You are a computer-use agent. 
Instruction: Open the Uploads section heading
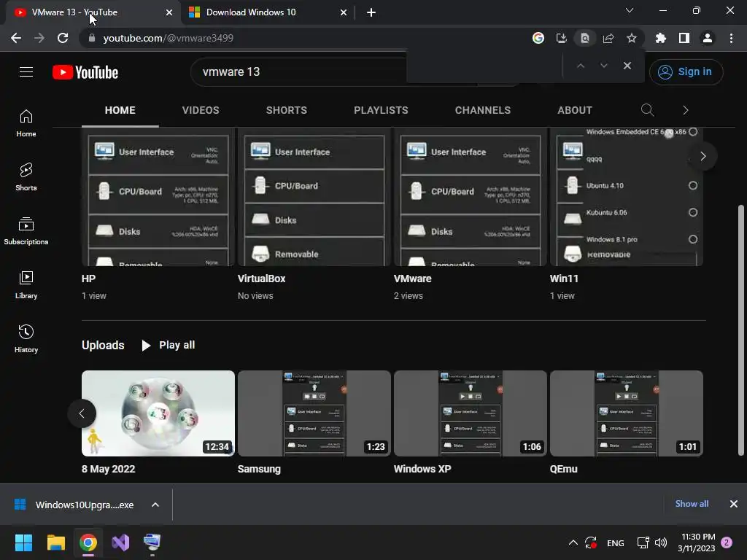tap(103, 345)
